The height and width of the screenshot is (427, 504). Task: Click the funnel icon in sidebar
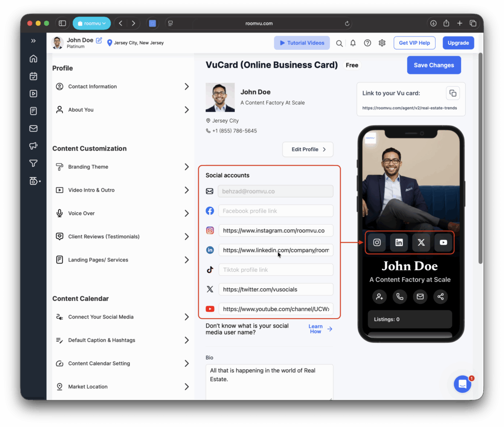tap(33, 164)
